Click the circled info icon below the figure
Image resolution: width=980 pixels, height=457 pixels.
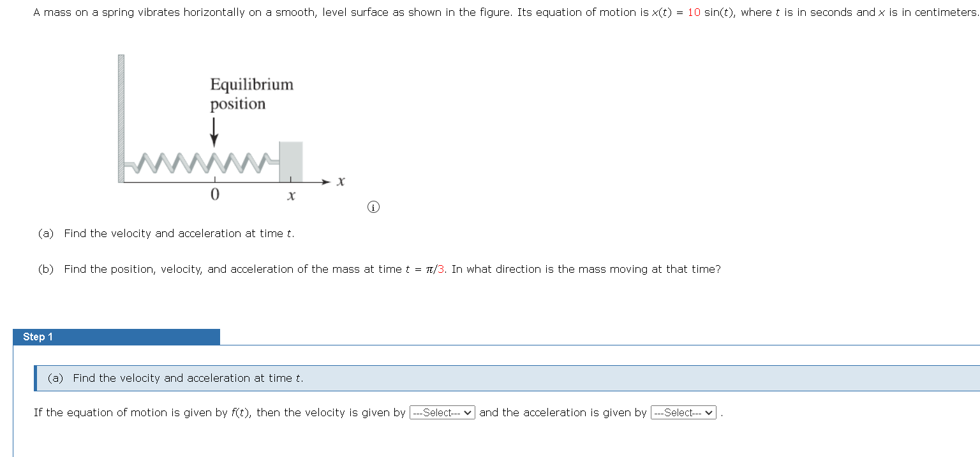[x=373, y=207]
